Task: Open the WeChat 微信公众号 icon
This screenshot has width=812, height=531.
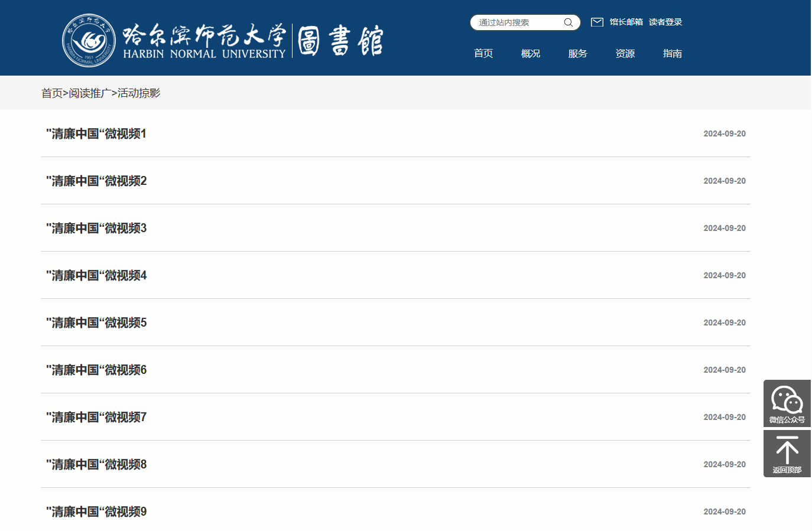Action: (787, 403)
